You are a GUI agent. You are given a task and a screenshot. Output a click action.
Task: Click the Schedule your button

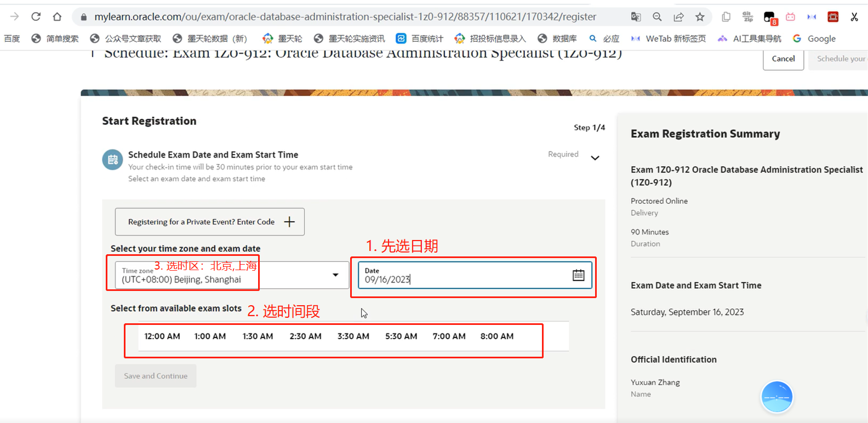pos(838,59)
